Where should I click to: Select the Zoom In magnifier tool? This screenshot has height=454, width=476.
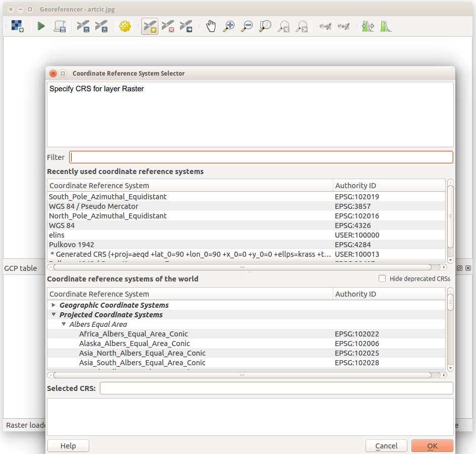(x=229, y=26)
